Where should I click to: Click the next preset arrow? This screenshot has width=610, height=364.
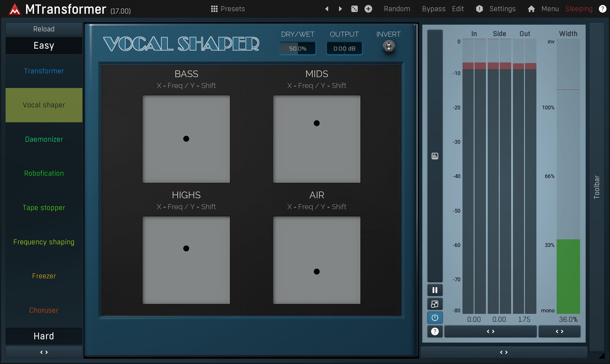click(x=340, y=9)
